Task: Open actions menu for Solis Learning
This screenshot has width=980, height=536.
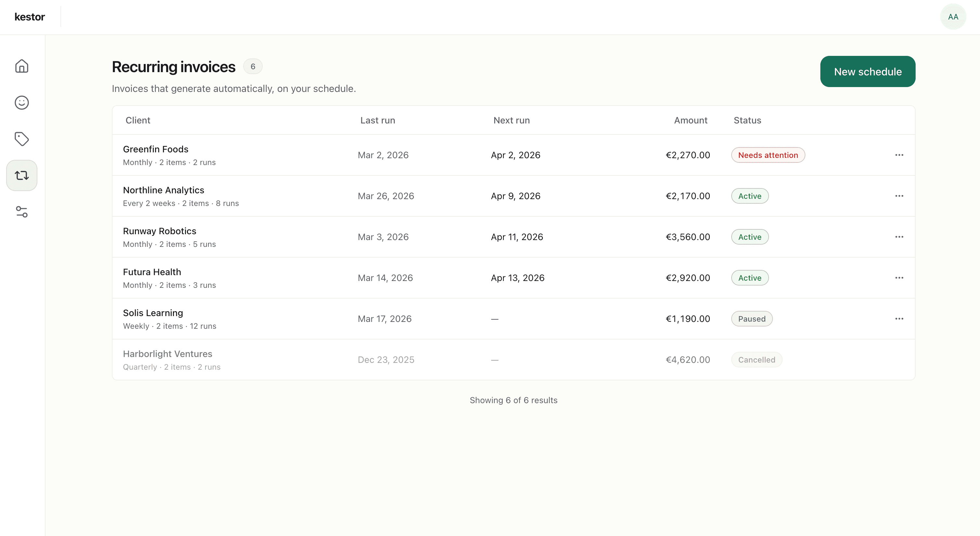Action: pyautogui.click(x=899, y=319)
